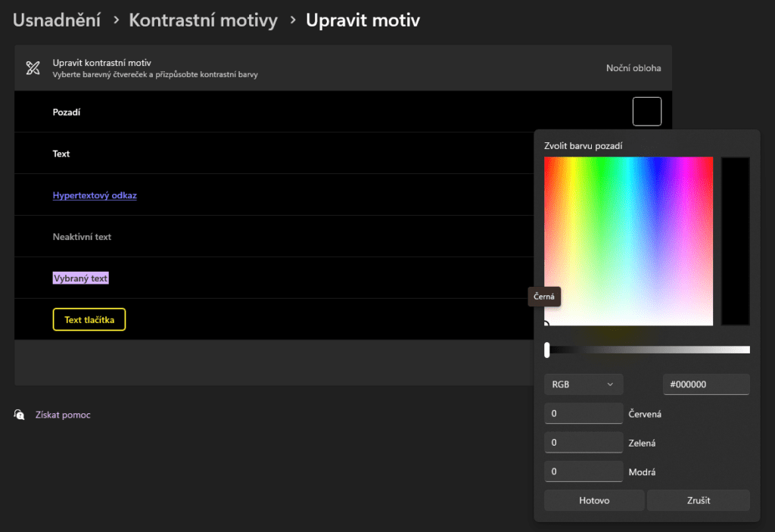Click the brightness slider handle
The height and width of the screenshot is (532, 775).
(x=547, y=350)
